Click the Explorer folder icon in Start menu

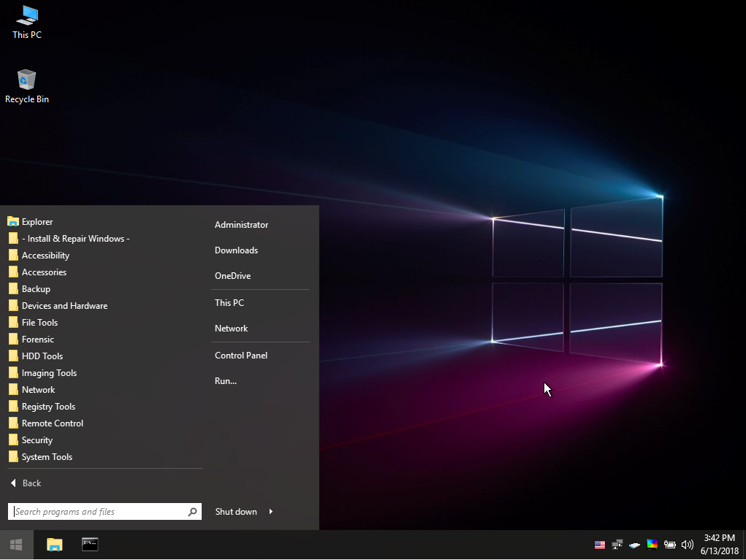13,221
